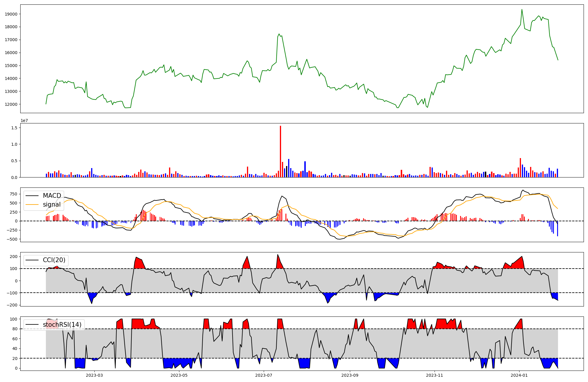Click the 2023-05 date tick label
Screen dimensions: 588x382
pos(179,375)
